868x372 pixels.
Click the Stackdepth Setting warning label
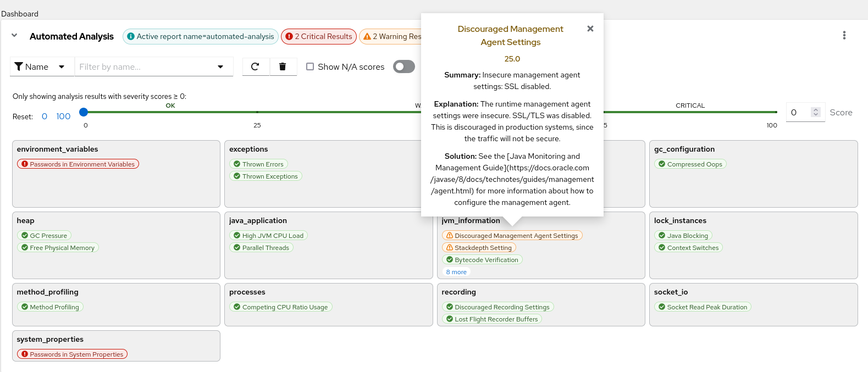click(479, 248)
